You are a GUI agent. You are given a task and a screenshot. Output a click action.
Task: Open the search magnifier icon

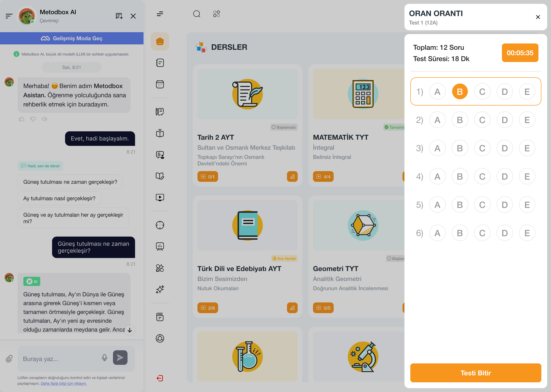click(197, 14)
